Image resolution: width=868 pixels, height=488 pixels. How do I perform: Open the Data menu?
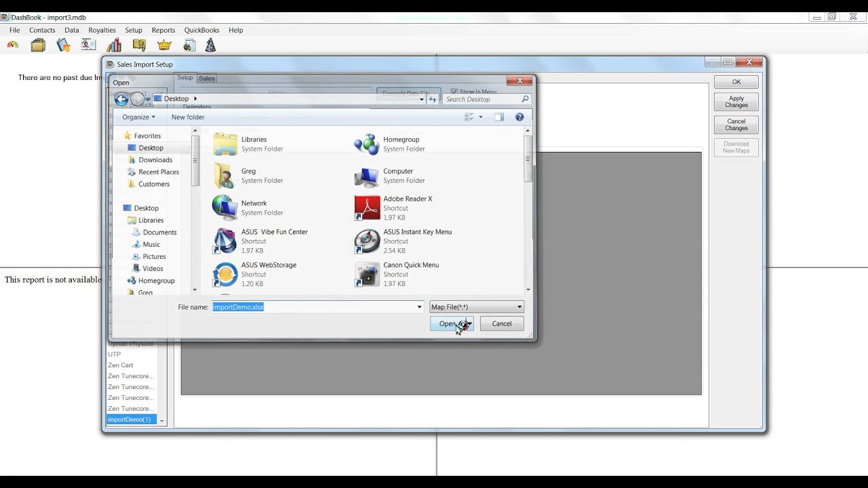point(72,30)
